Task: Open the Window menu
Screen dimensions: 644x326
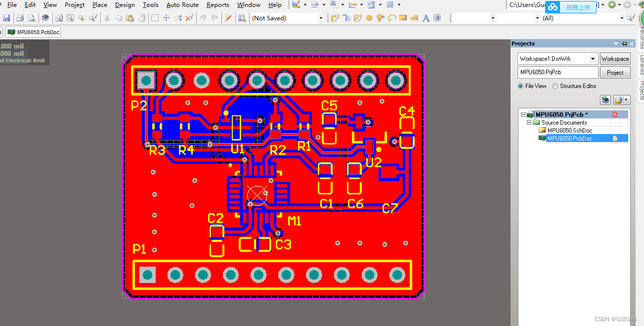Action: [x=249, y=5]
